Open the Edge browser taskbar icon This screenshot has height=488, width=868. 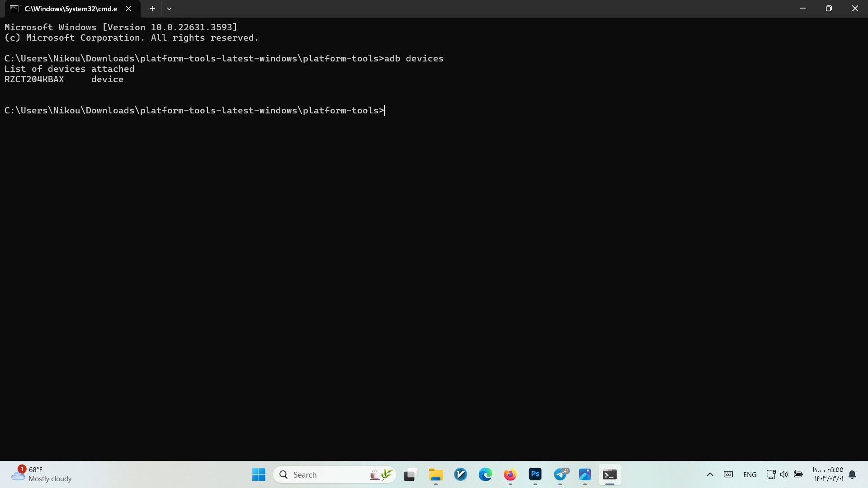coord(485,474)
